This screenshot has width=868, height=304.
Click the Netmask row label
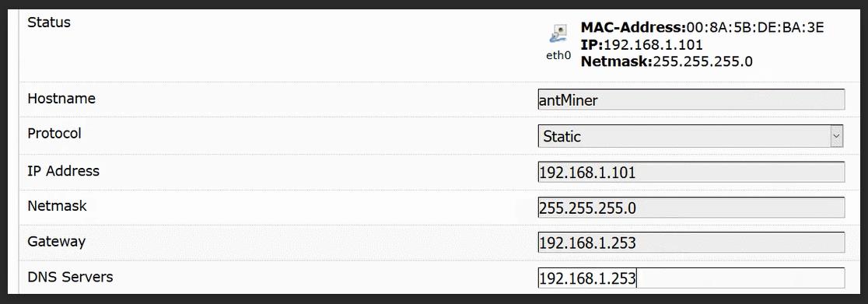pos(57,206)
